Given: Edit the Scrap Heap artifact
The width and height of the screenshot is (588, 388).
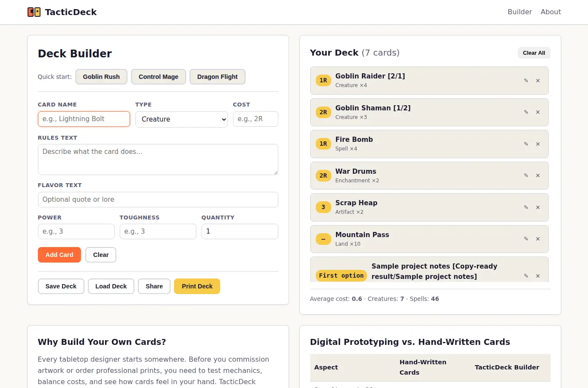Looking at the screenshot, I should coord(526,207).
